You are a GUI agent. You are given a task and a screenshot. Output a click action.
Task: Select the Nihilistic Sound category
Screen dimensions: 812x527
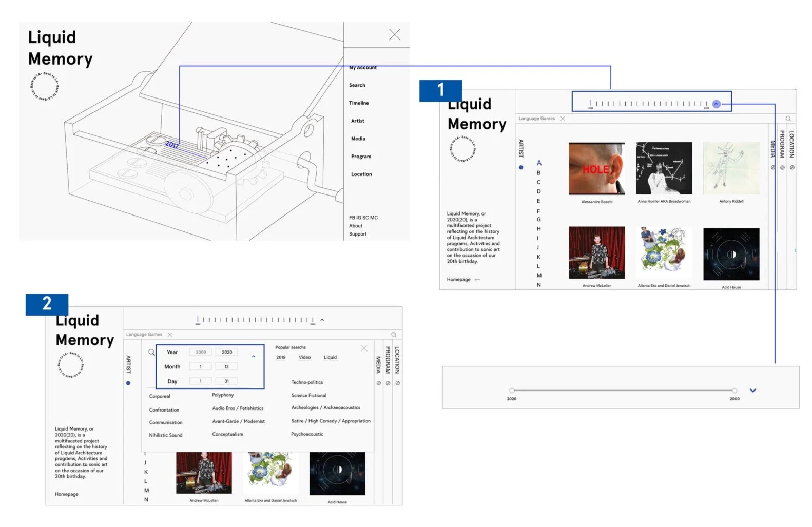click(166, 435)
